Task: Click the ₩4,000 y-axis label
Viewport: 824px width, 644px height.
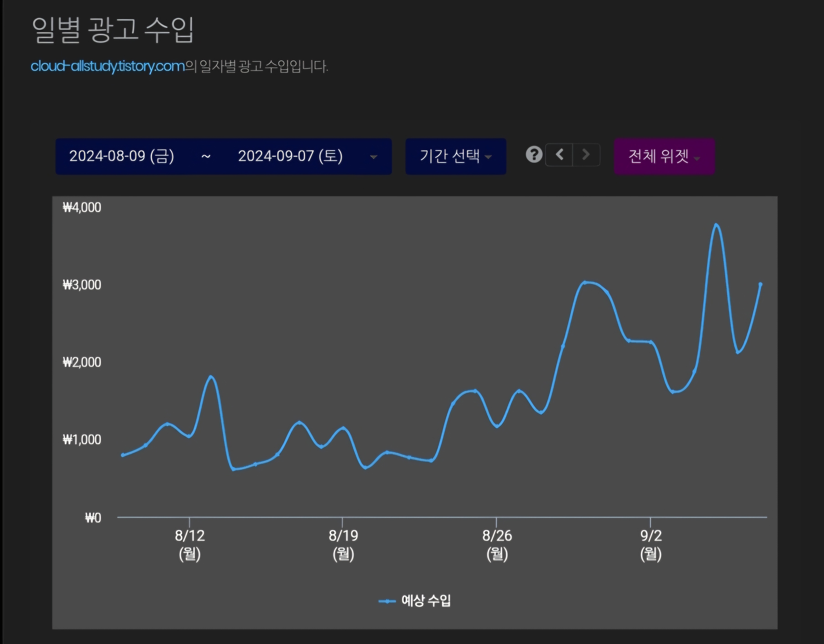Action: click(x=82, y=208)
